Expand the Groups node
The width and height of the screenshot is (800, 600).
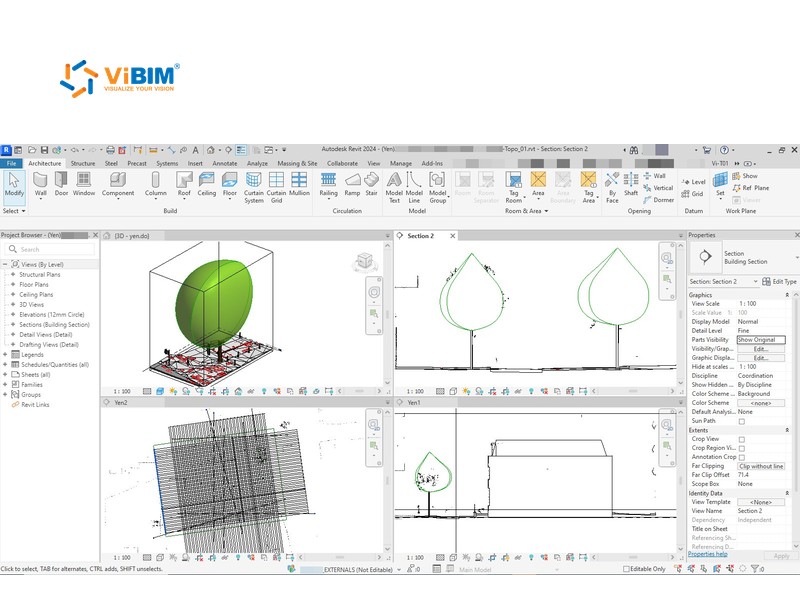pyautogui.click(x=5, y=394)
